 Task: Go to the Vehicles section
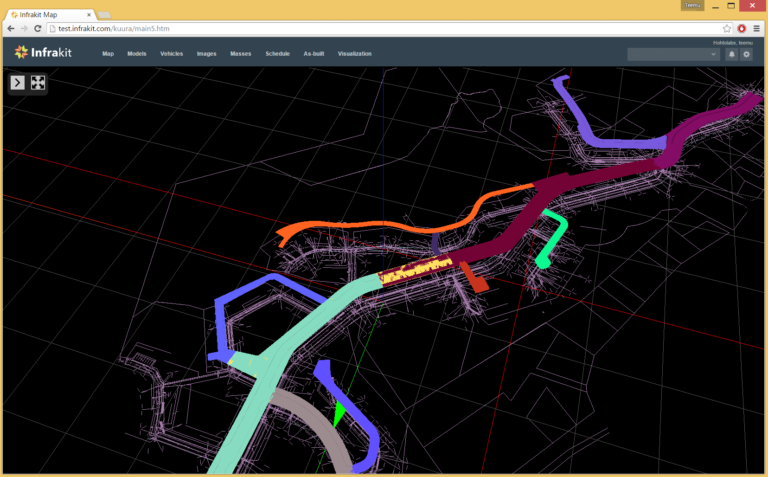click(x=171, y=53)
